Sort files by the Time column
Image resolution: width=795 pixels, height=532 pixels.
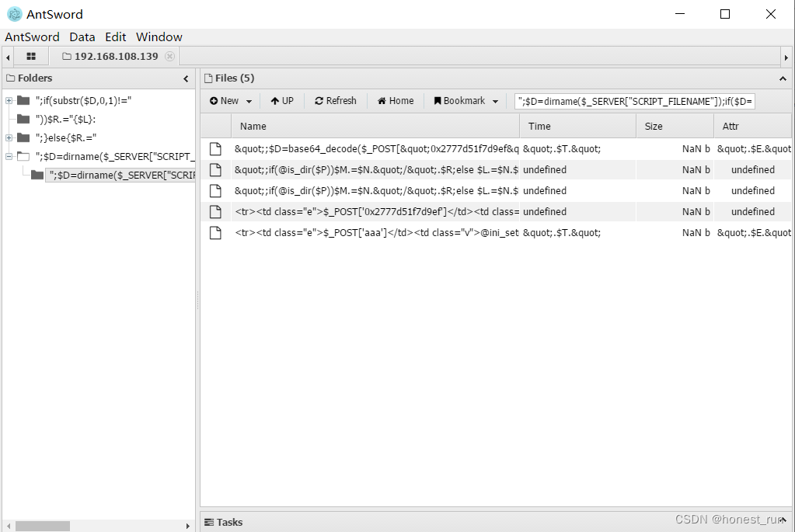pyautogui.click(x=578, y=126)
